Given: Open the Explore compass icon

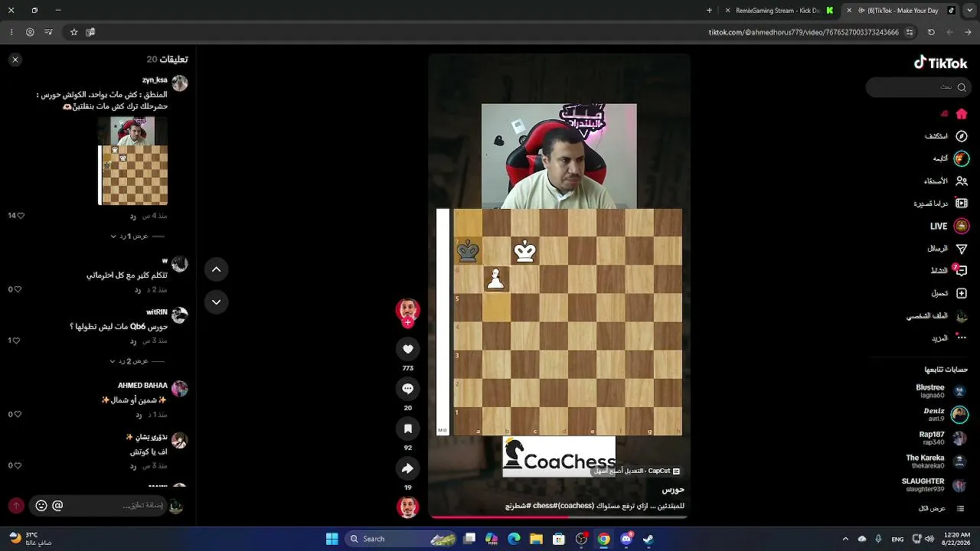Looking at the screenshot, I should click(x=962, y=136).
